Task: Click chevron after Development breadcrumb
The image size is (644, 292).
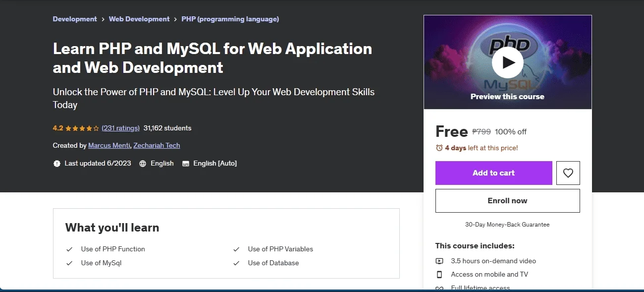Action: 103,19
